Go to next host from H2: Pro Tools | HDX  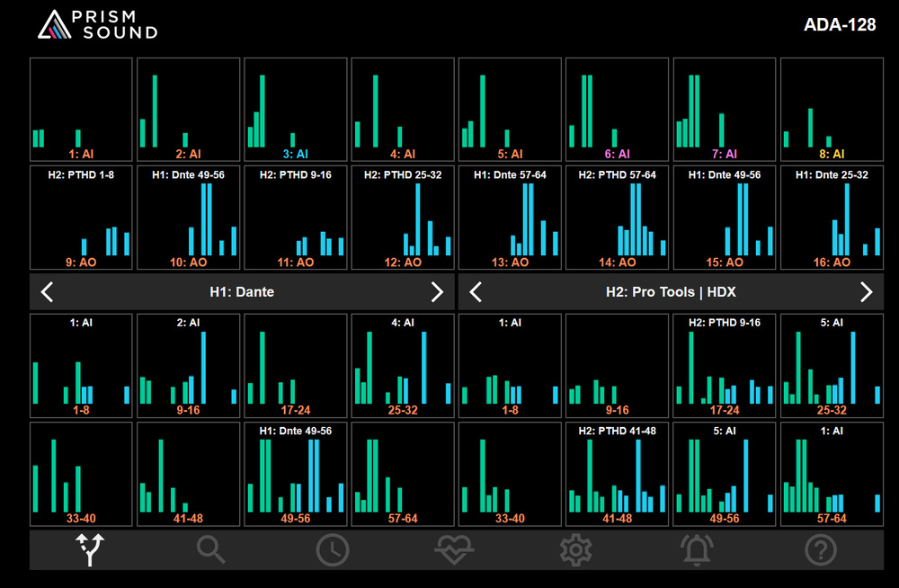coord(866,292)
